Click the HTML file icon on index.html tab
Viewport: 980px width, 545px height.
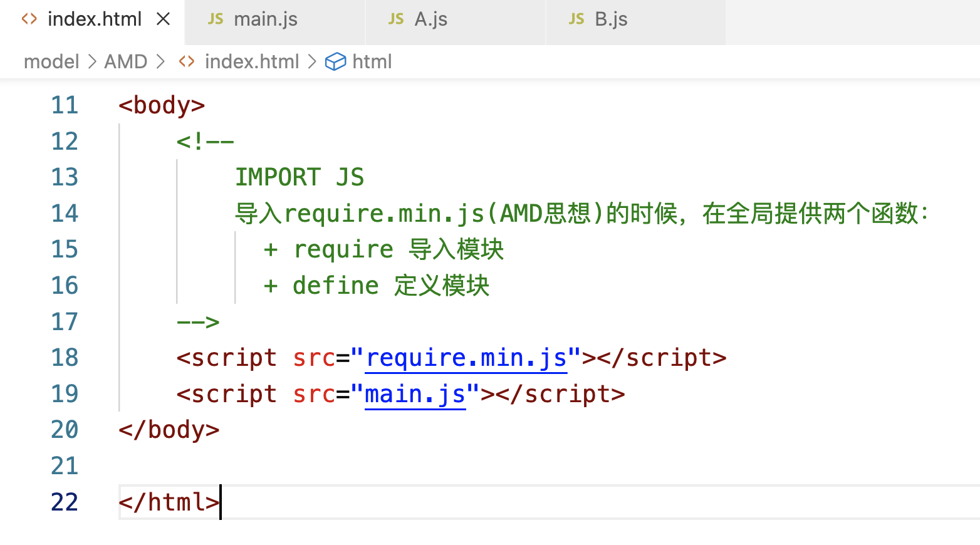click(29, 19)
